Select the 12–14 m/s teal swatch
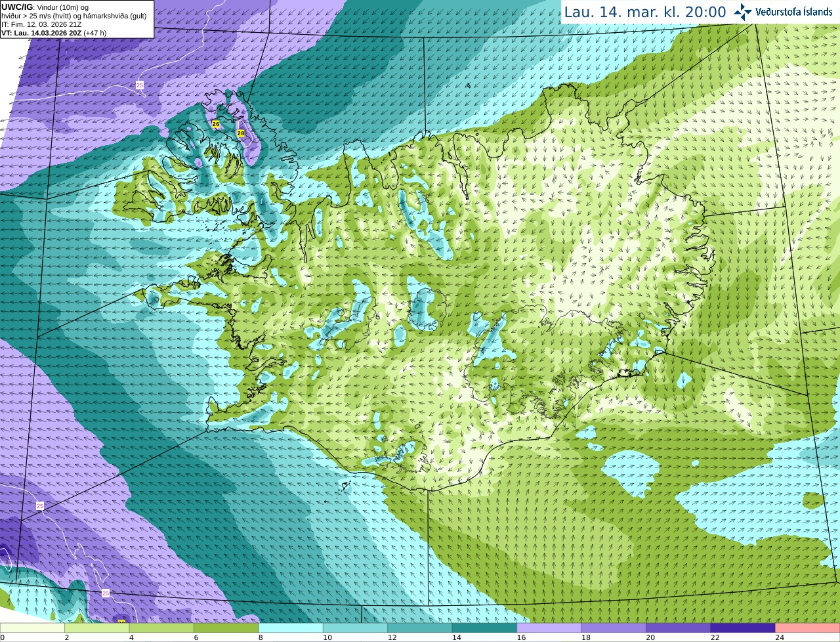840x642 pixels. click(420, 628)
